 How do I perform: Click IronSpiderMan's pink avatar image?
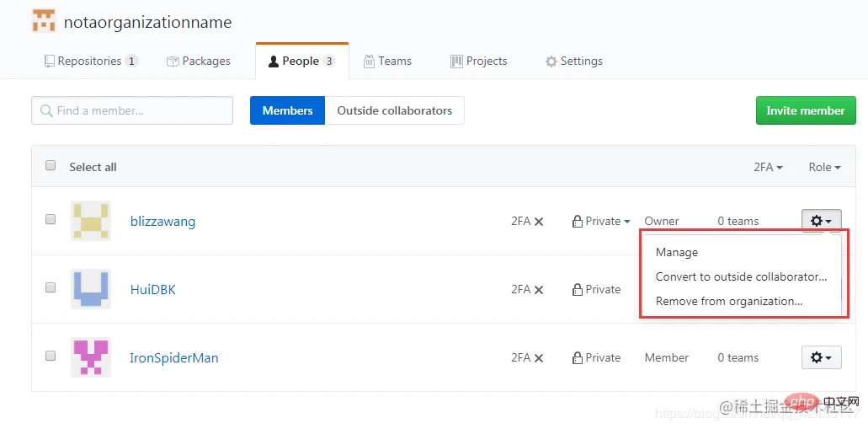tap(91, 357)
